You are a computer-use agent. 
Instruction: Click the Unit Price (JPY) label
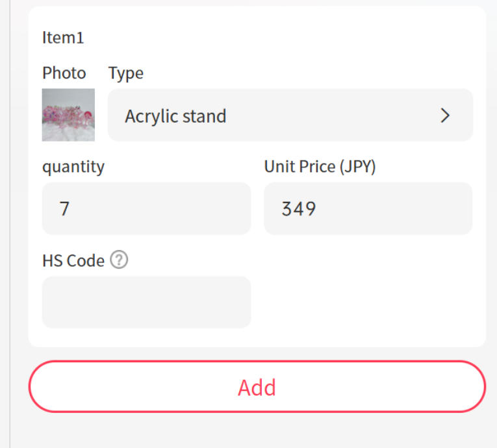[x=320, y=166]
